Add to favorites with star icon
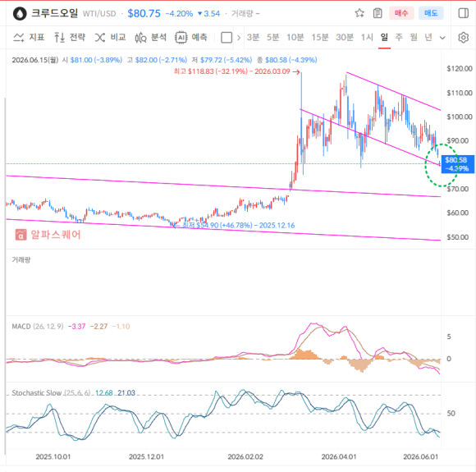This screenshot has height=472, width=476. point(359,13)
